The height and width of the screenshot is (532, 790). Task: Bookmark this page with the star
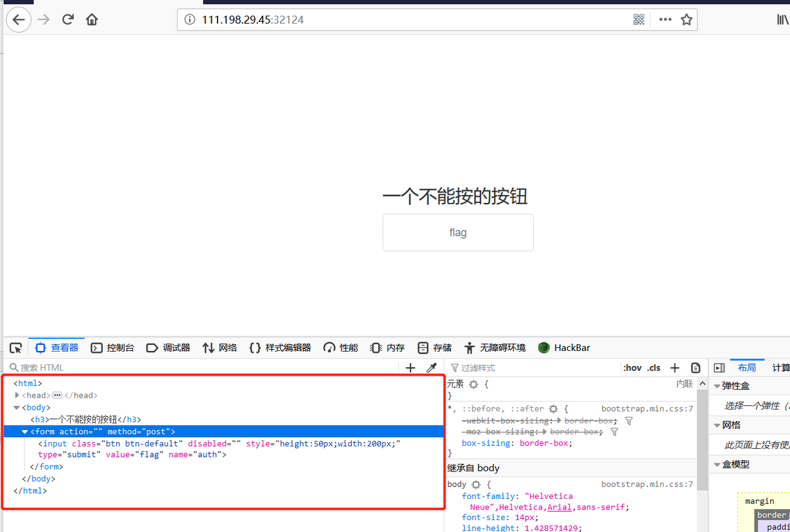pos(686,19)
